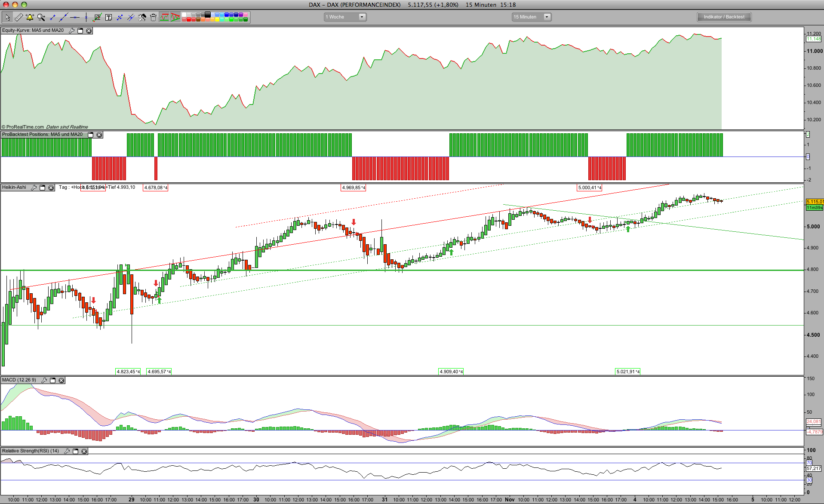Click the red 4.678,08 price label
The image size is (824, 504).
click(x=156, y=187)
